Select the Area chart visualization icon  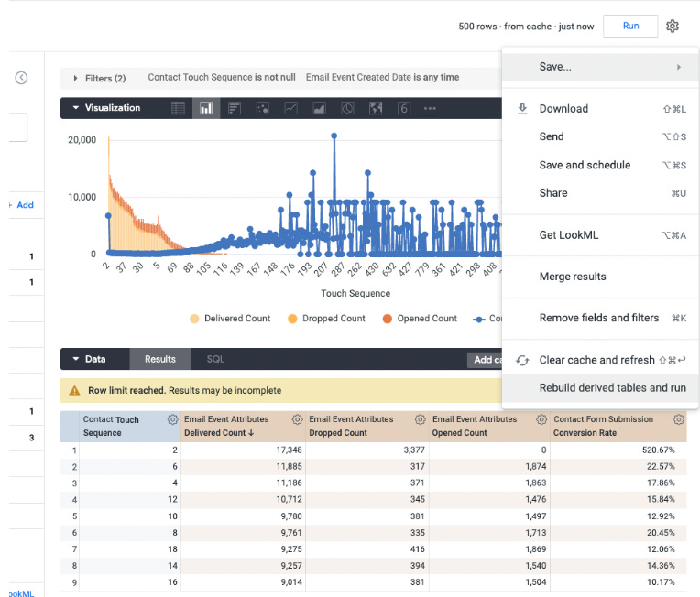point(319,108)
